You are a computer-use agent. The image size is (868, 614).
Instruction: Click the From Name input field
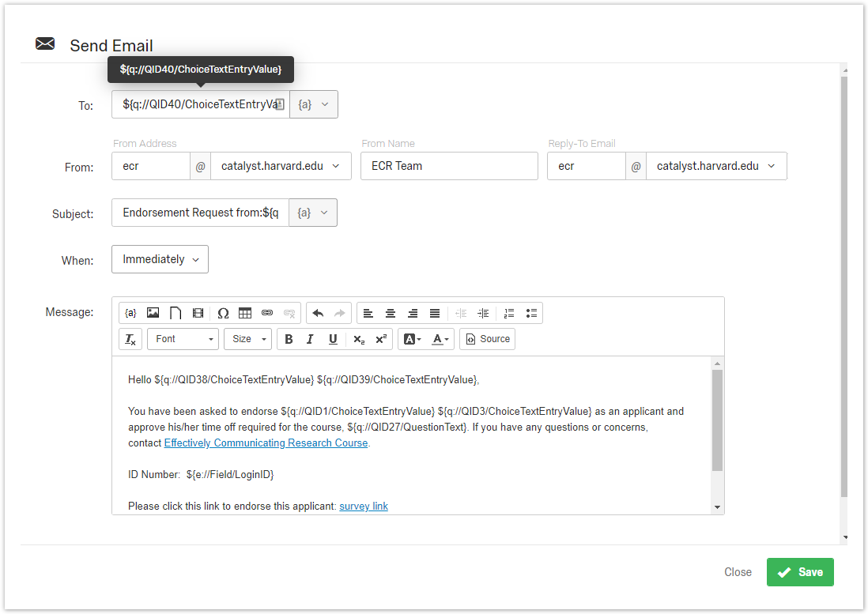[x=449, y=166]
